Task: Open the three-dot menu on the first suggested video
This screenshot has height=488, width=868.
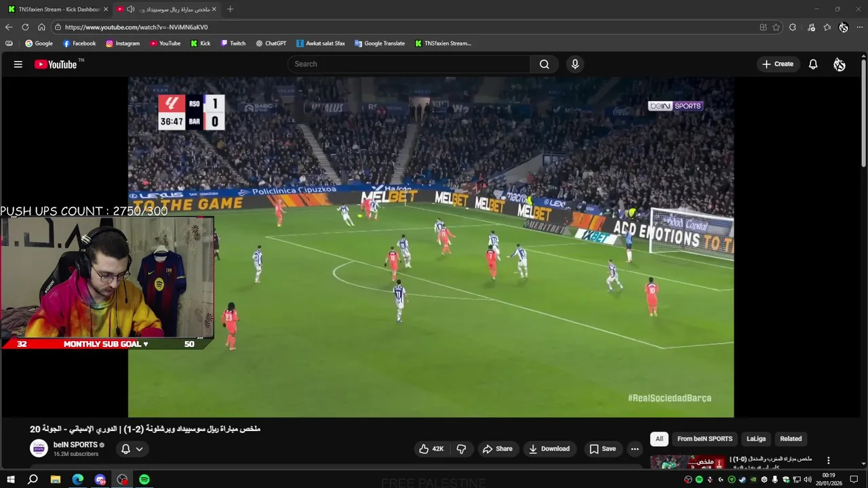Action: (x=828, y=460)
